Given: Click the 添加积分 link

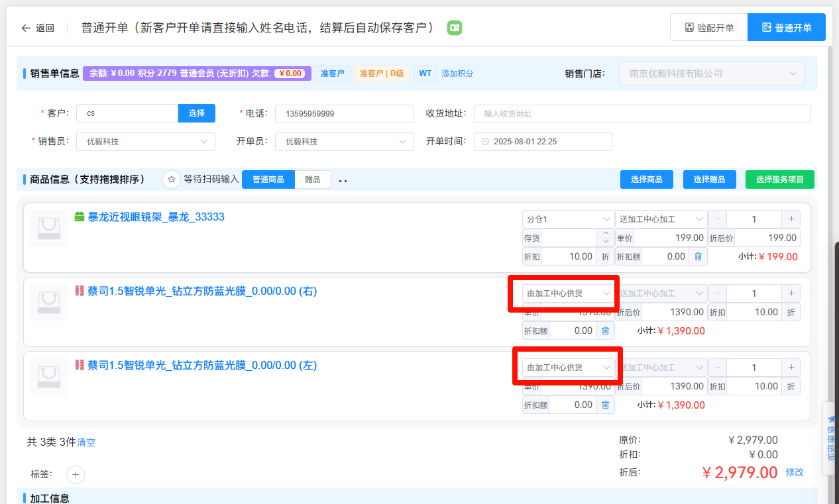Looking at the screenshot, I should pyautogui.click(x=457, y=74).
